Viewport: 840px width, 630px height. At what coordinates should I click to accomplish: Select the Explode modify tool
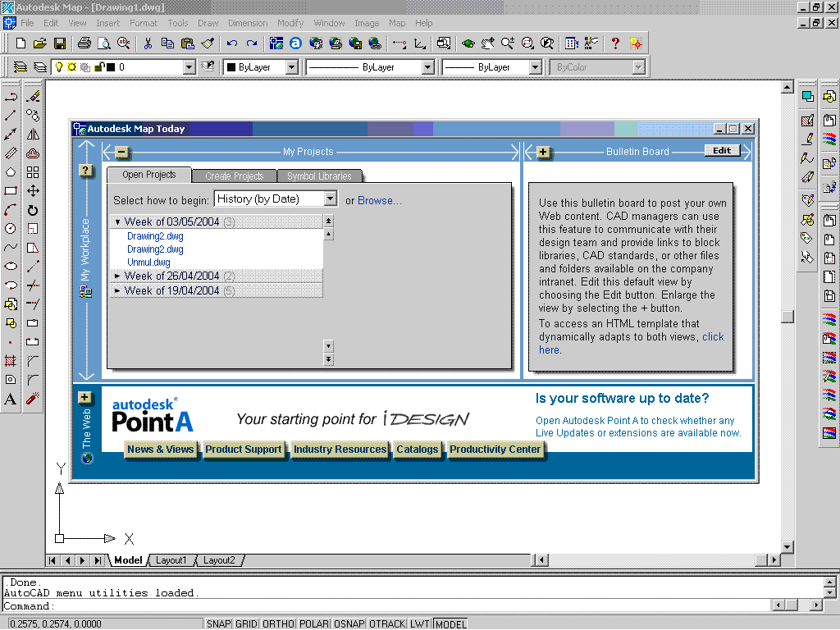pyautogui.click(x=33, y=399)
